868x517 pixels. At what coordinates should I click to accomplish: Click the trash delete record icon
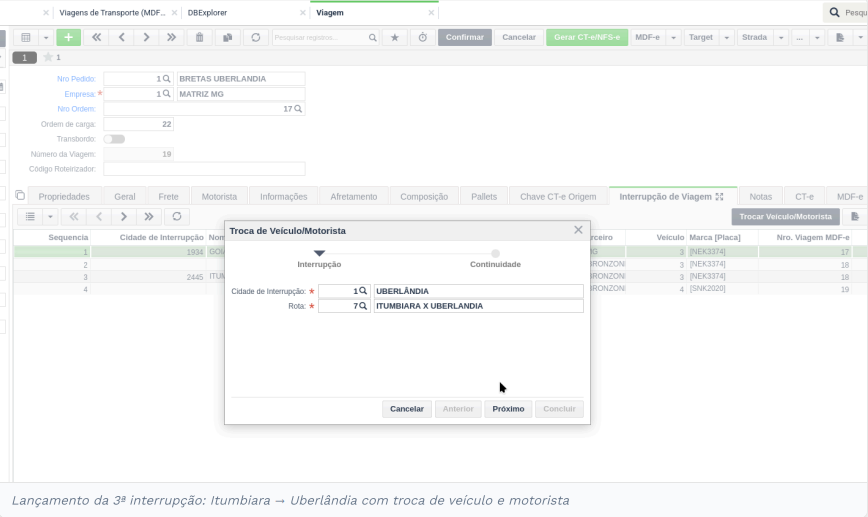coord(199,37)
